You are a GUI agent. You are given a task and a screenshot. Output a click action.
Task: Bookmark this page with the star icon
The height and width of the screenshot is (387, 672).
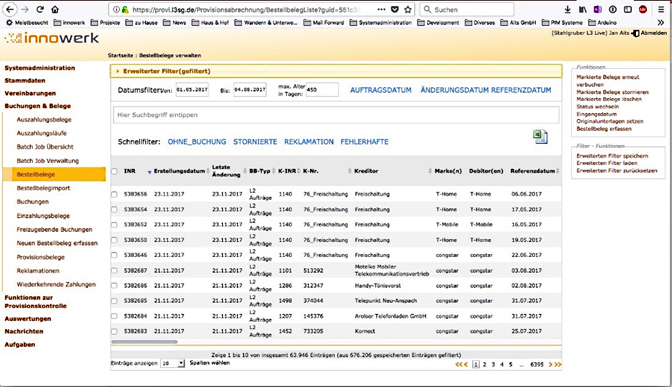(x=408, y=9)
